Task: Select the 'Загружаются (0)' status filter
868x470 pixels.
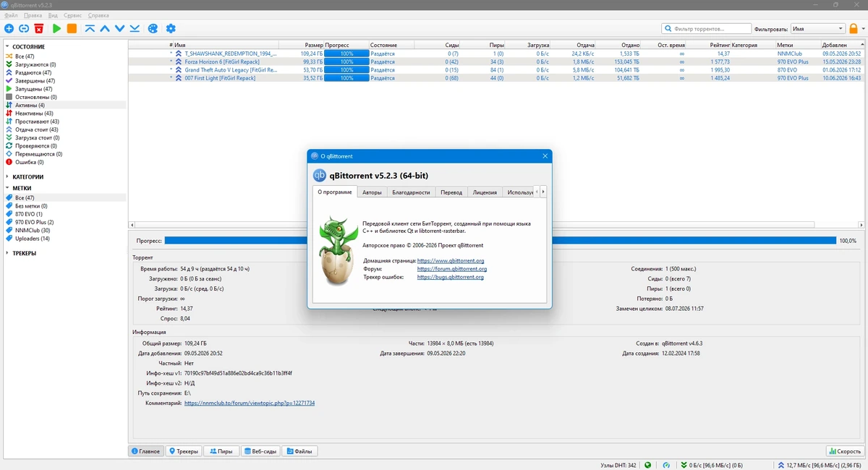Action: (35, 64)
